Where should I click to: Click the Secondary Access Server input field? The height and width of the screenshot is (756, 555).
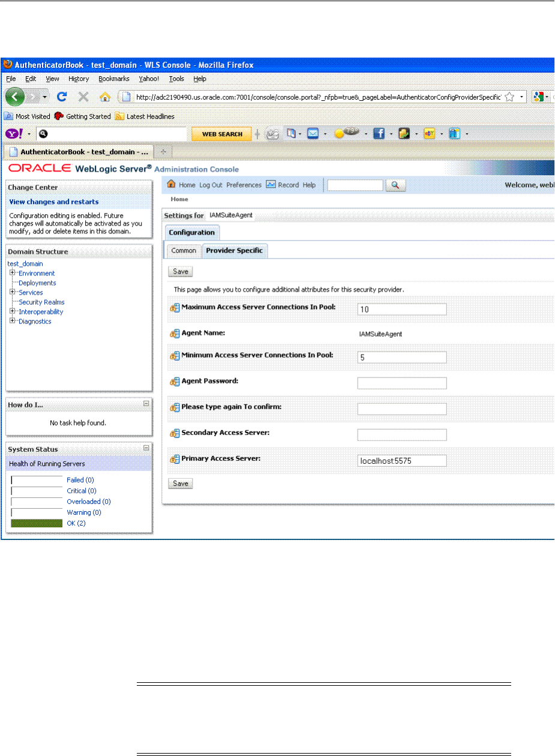click(402, 435)
